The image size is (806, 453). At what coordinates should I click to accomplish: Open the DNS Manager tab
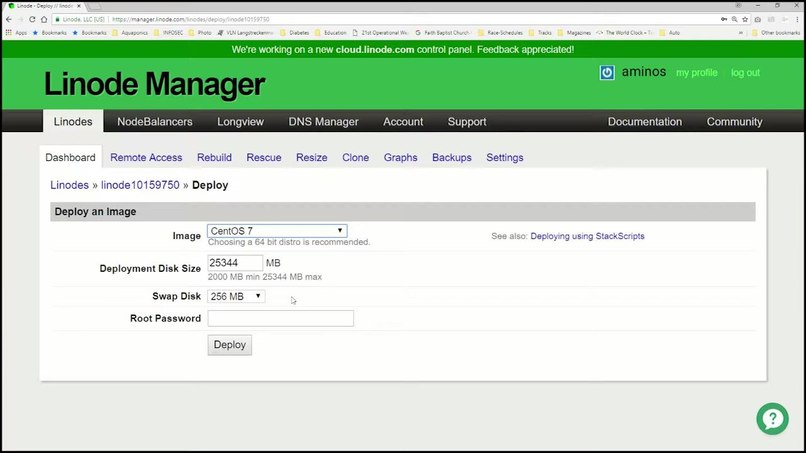point(323,121)
